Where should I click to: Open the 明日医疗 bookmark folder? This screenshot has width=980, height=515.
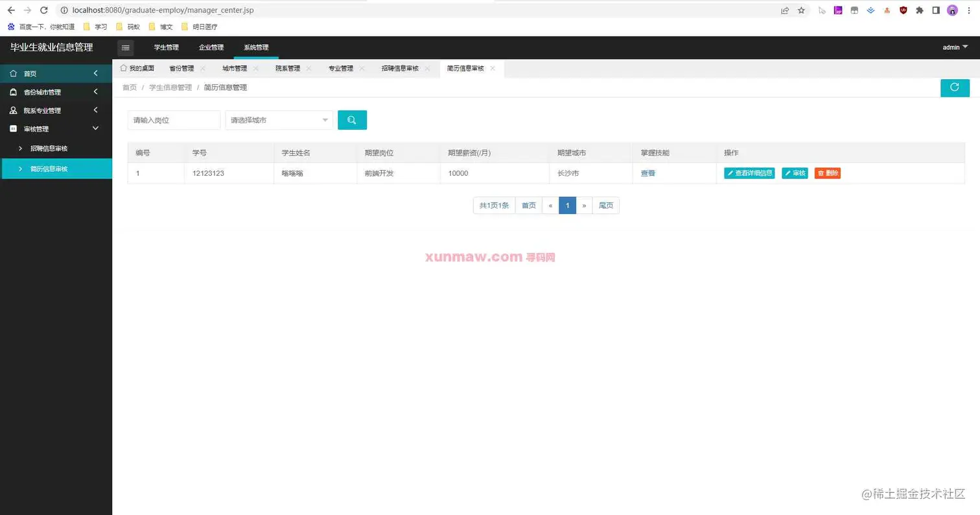pos(199,27)
